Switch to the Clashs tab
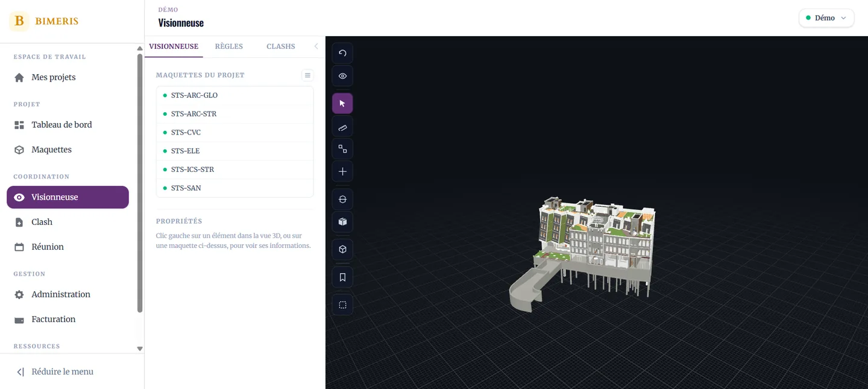The height and width of the screenshot is (389, 868). point(281,46)
